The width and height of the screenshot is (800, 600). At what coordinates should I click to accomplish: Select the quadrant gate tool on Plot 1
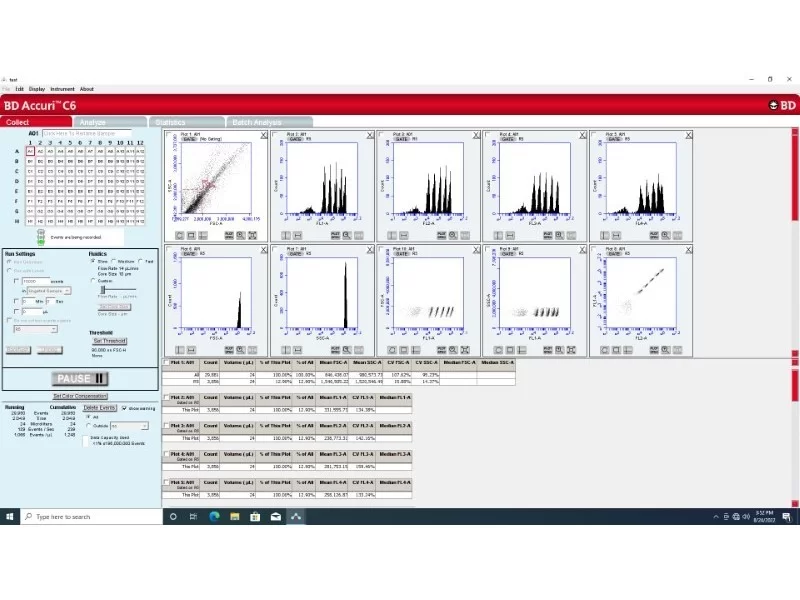[203, 235]
